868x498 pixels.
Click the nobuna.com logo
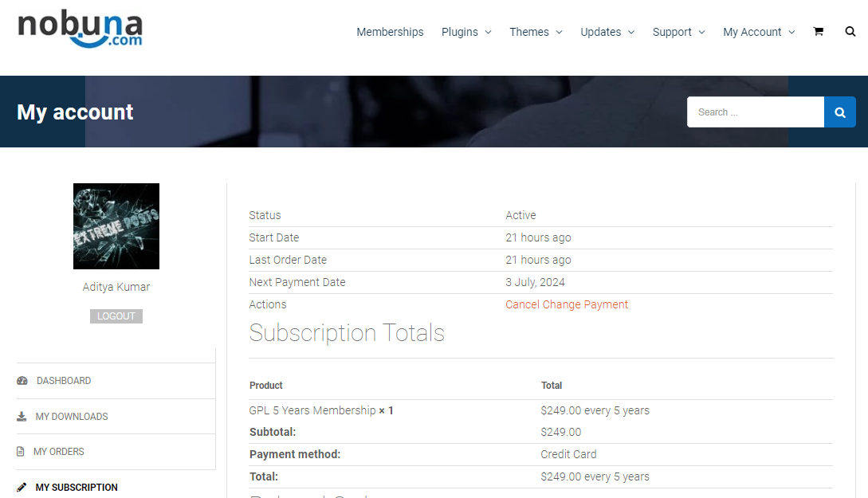[x=80, y=29]
